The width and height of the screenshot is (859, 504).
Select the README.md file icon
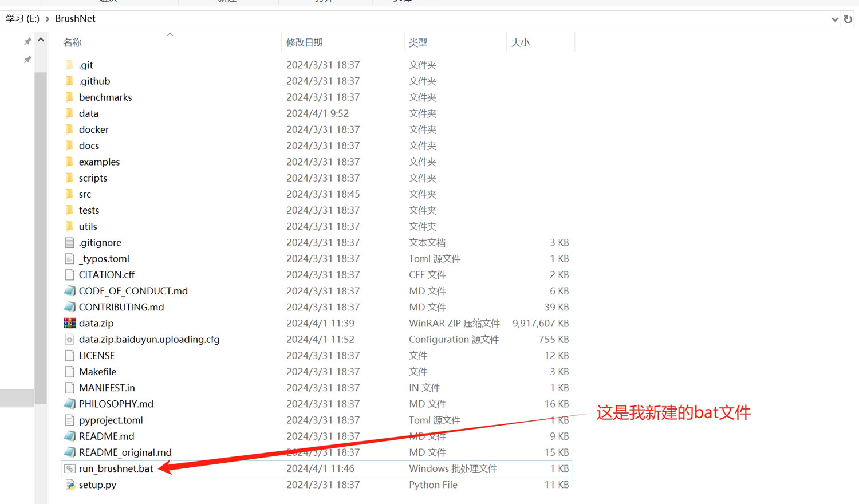[69, 436]
